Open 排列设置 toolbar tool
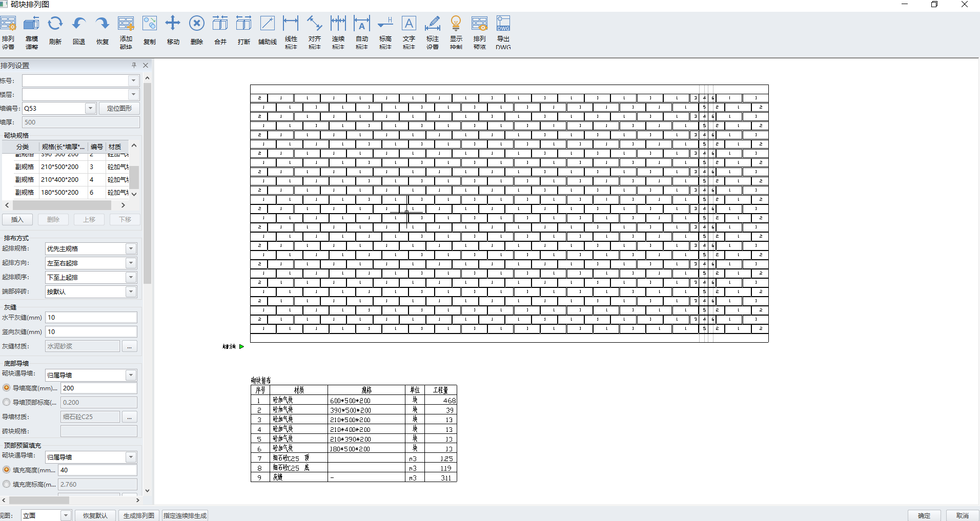 tap(8, 32)
